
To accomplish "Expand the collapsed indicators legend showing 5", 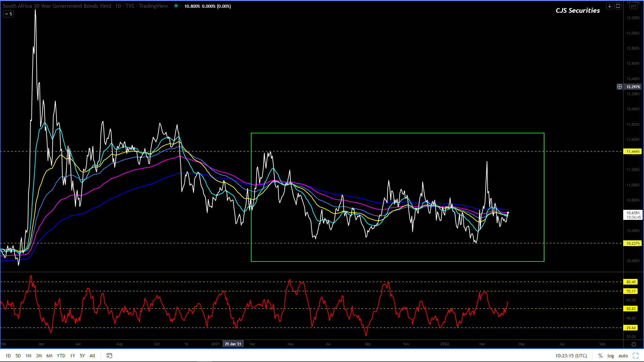I will tap(8, 14).
